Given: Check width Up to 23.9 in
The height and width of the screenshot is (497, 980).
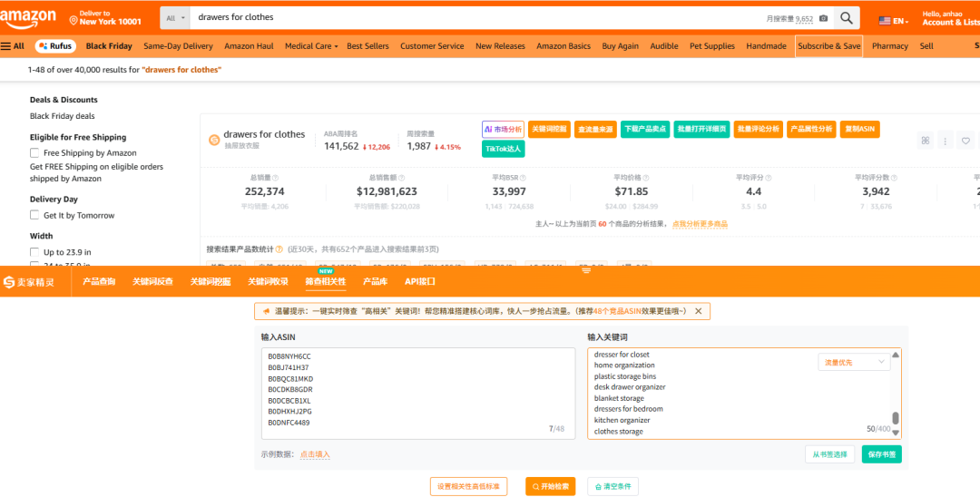Looking at the screenshot, I should [x=34, y=252].
